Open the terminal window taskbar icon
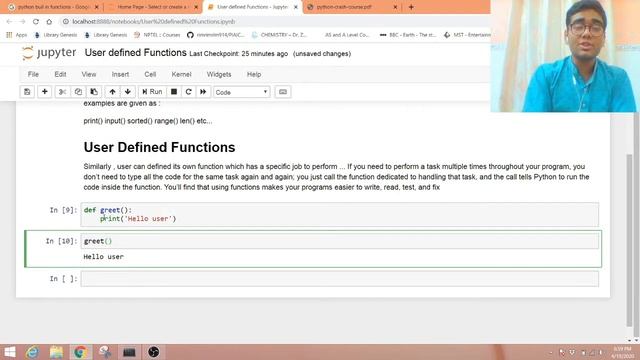Viewport: 640px width, 360px height. [x=129, y=352]
